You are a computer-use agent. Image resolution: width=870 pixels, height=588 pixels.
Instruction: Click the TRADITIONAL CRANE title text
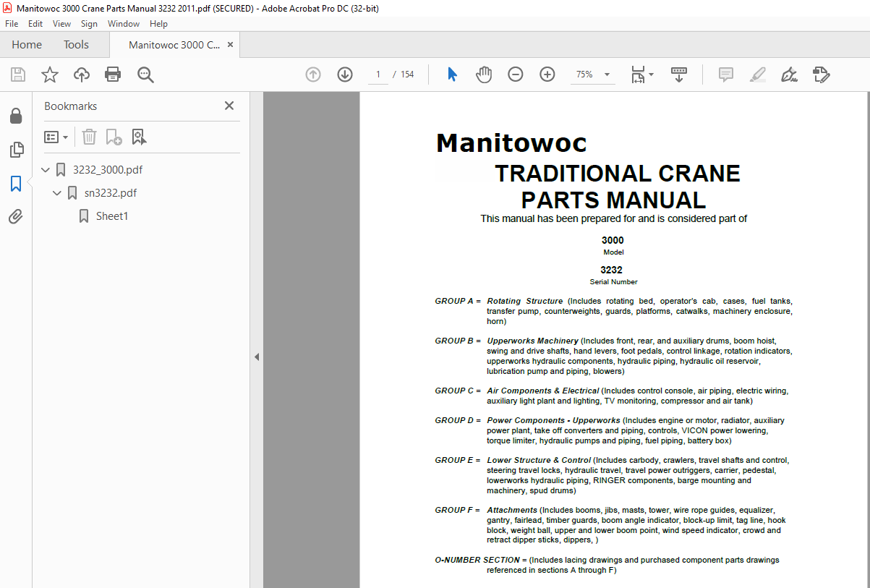click(x=617, y=174)
